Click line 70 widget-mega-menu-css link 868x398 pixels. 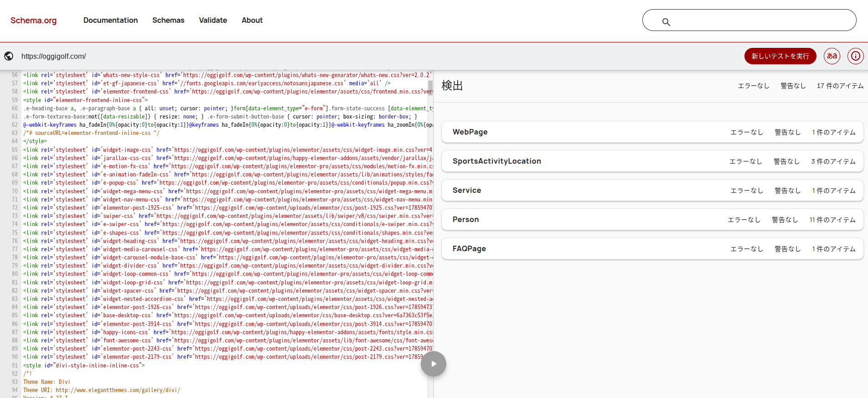(228, 191)
